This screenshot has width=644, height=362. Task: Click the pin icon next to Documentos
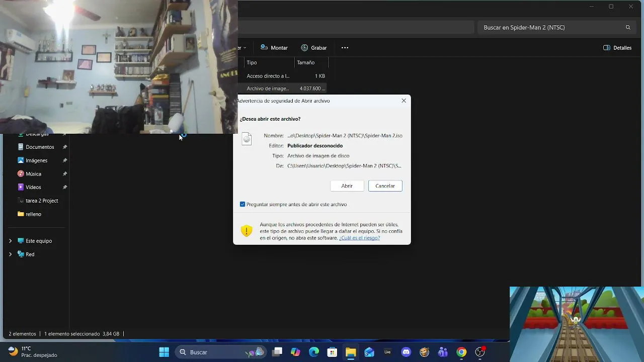[65, 147]
